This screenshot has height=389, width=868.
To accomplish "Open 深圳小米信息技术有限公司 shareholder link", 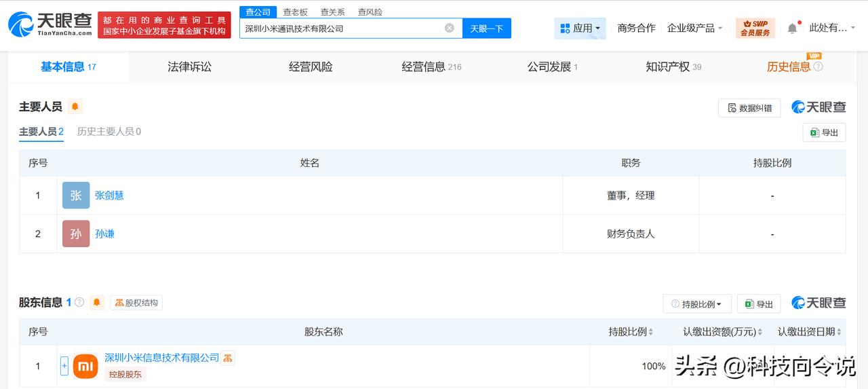I will point(162,358).
